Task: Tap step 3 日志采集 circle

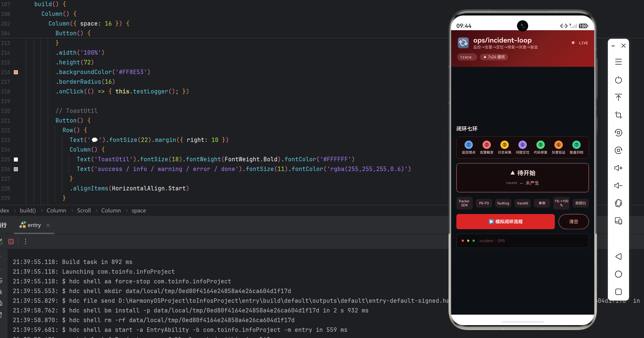Action: tap(505, 145)
